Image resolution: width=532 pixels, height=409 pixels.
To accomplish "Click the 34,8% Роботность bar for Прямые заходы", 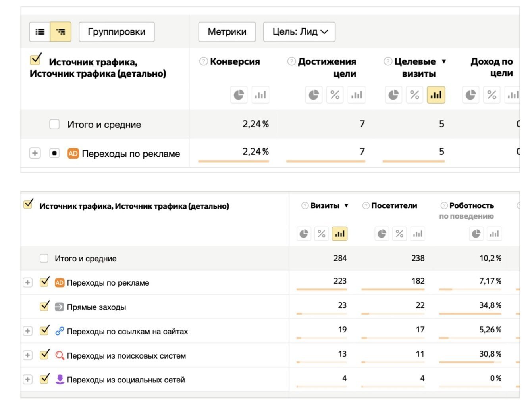I will pyautogui.click(x=470, y=313).
